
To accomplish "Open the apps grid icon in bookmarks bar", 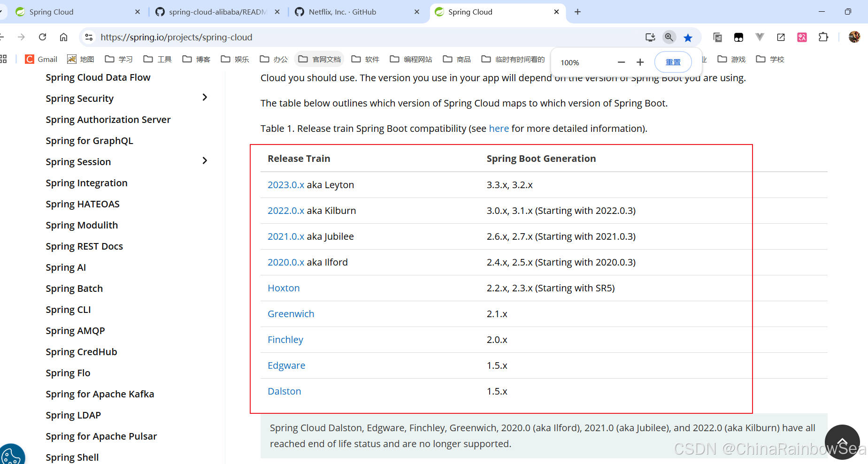I will click(3, 59).
